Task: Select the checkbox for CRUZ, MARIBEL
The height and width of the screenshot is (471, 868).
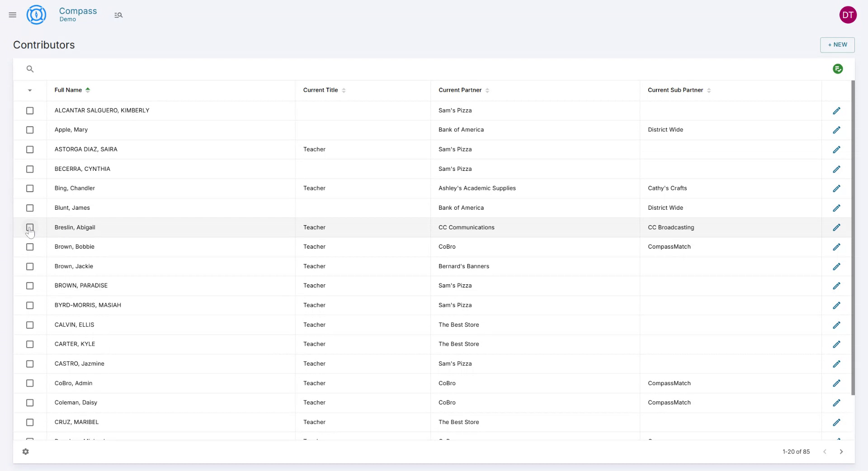Action: point(30,422)
